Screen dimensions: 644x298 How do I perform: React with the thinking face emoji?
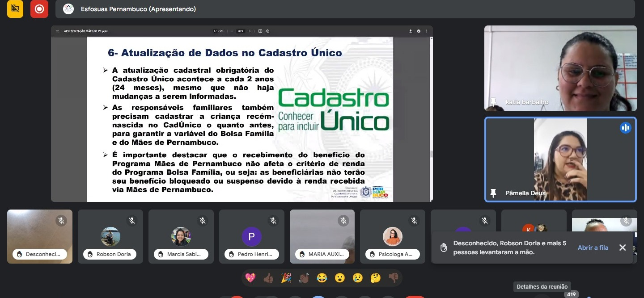click(376, 278)
